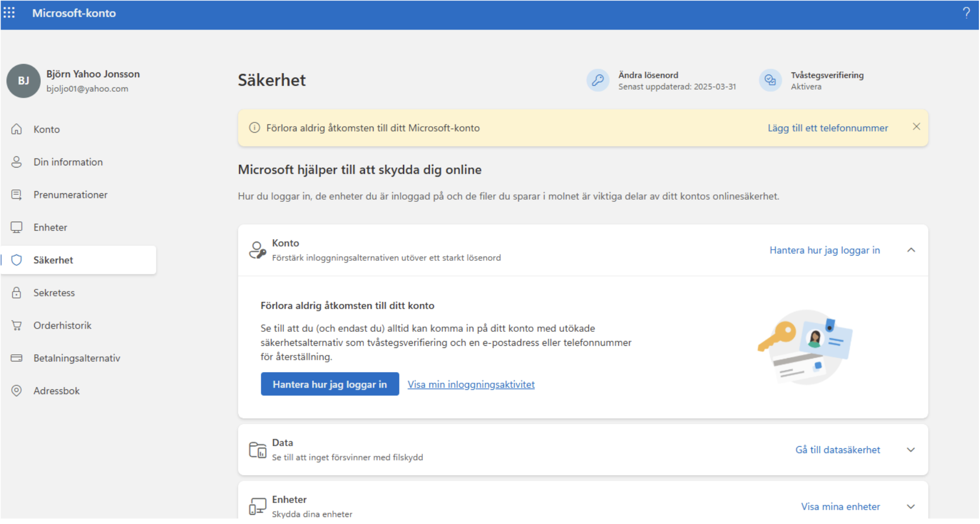Click the Adressbok location pin icon
Image resolution: width=980 pixels, height=524 pixels.
tap(17, 391)
